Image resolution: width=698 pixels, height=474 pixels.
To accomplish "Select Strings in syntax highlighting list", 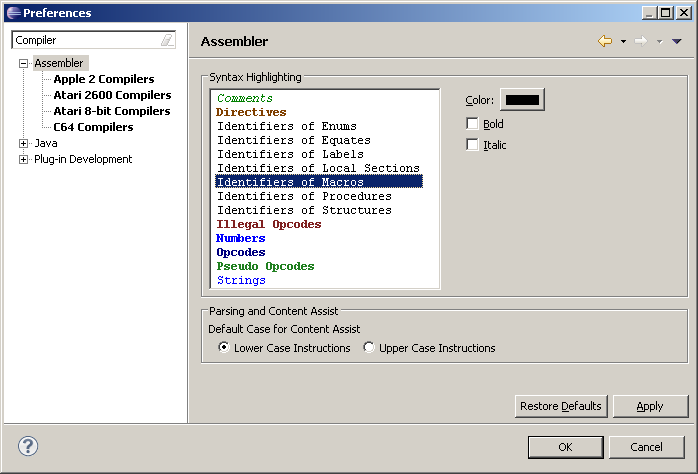I will (241, 280).
